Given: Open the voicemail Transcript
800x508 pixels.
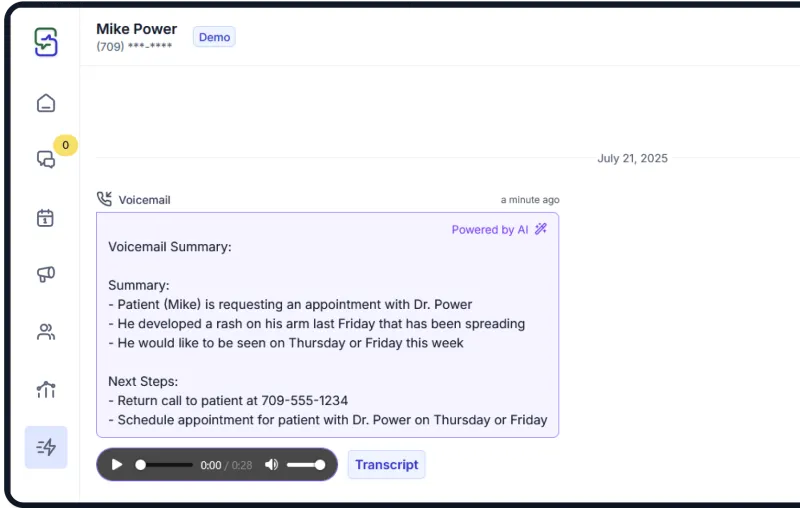Looking at the screenshot, I should click(x=387, y=465).
